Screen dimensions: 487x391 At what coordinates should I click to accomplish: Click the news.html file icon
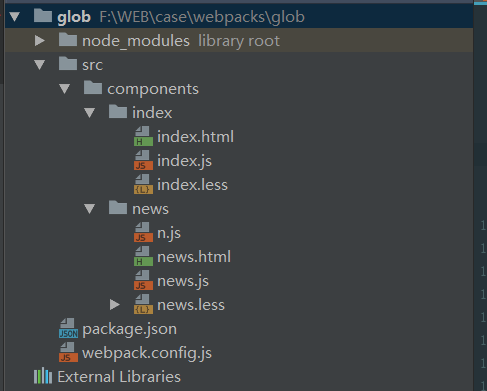(143, 257)
